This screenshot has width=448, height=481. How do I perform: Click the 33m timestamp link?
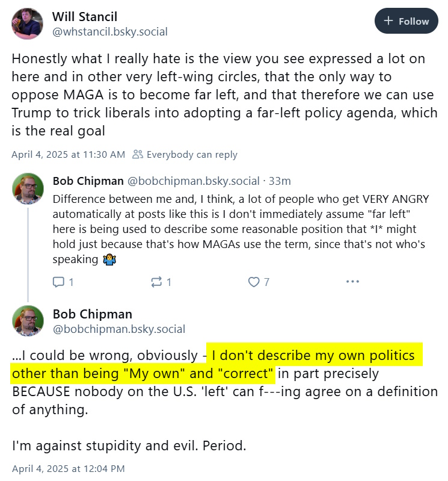pyautogui.click(x=280, y=181)
